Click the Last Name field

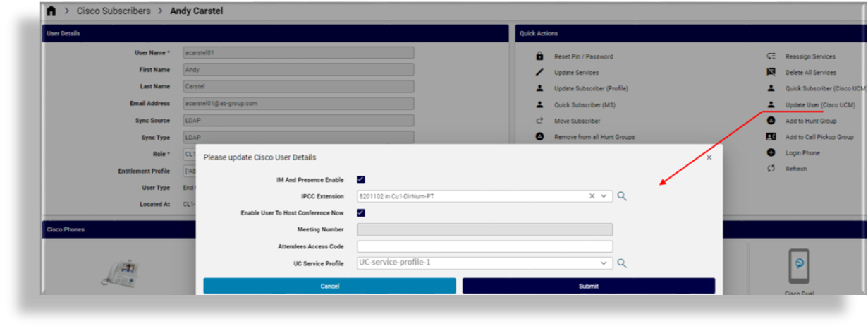[x=298, y=86]
